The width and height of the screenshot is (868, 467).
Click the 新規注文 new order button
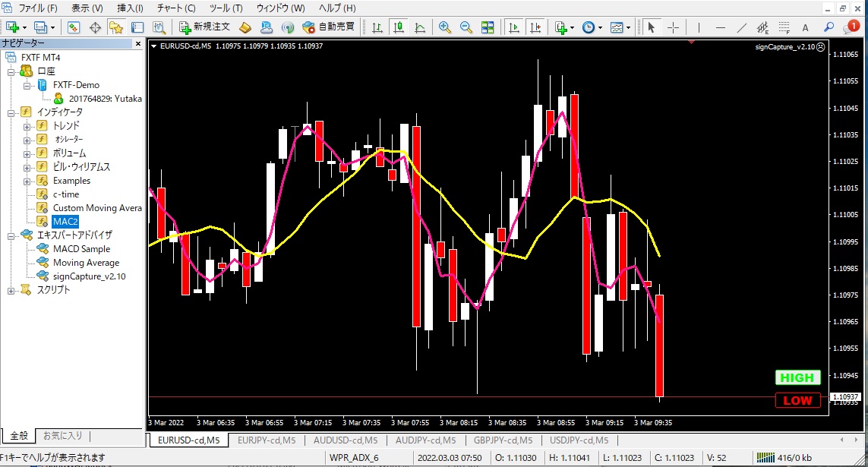(x=205, y=27)
